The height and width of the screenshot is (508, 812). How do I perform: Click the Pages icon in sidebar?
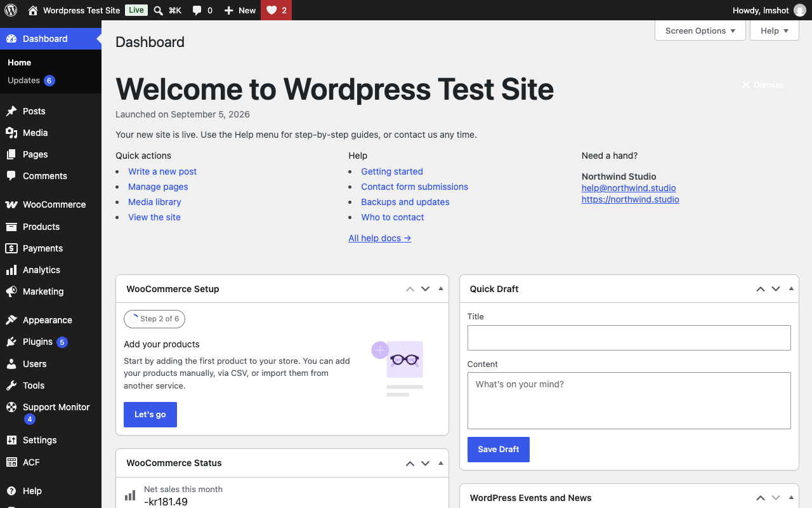[11, 154]
